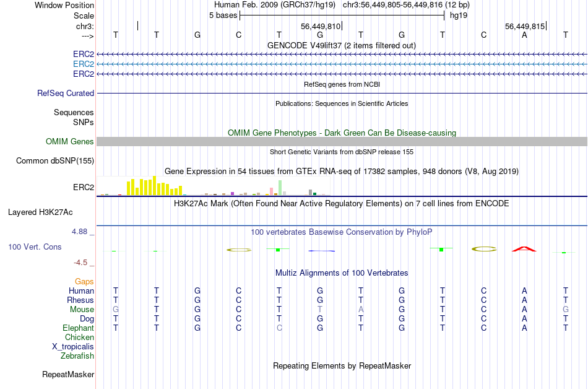Click the RefSeq Curated gene line
The height and width of the screenshot is (389, 588).
342,93
